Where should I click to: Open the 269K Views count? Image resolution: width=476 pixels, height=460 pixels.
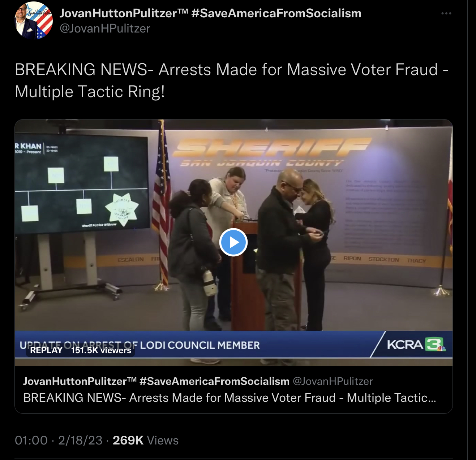click(x=146, y=441)
